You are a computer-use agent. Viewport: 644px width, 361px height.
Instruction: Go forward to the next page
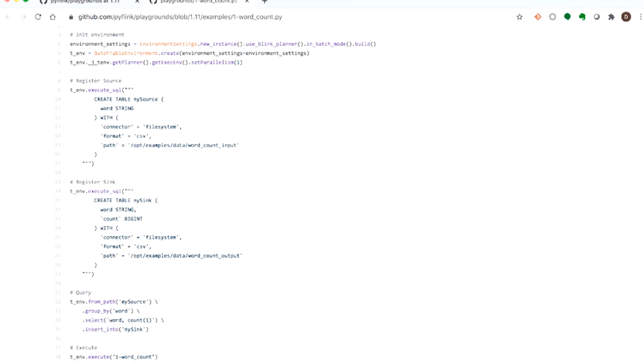(23, 17)
